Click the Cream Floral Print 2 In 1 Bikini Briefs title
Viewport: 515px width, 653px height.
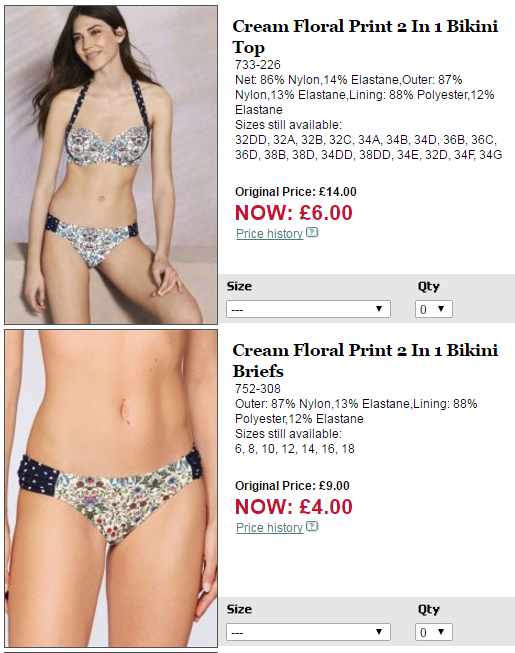[x=365, y=361]
